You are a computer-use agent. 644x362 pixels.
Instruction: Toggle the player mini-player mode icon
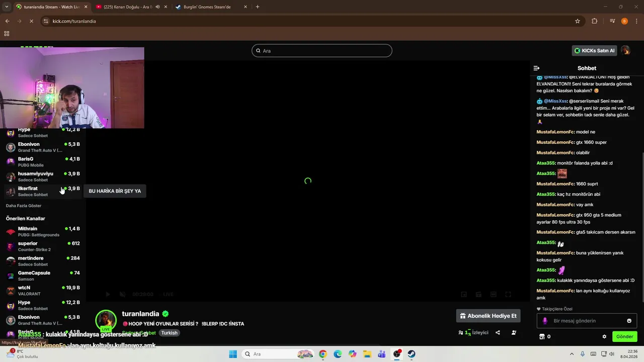[464, 294]
